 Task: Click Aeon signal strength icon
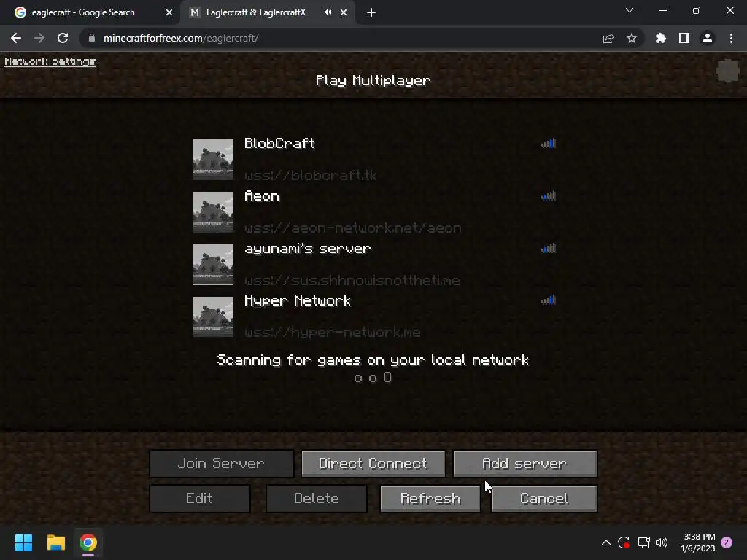pyautogui.click(x=549, y=195)
